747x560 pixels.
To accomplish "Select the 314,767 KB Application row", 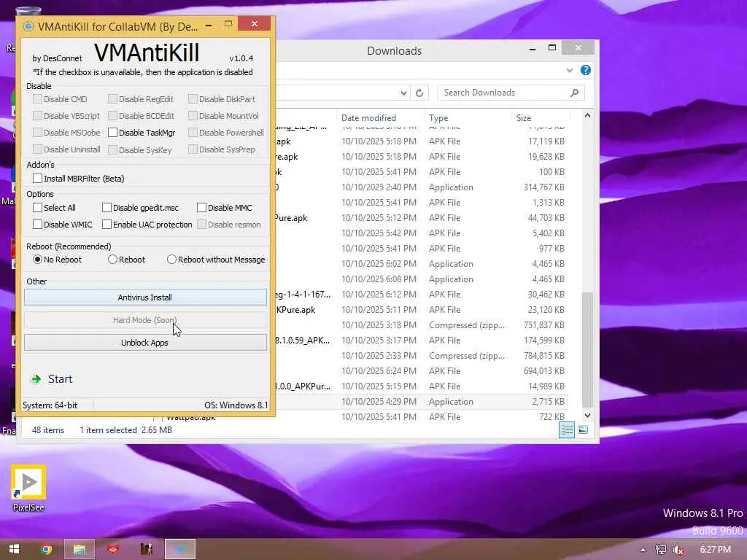I will tap(422, 187).
